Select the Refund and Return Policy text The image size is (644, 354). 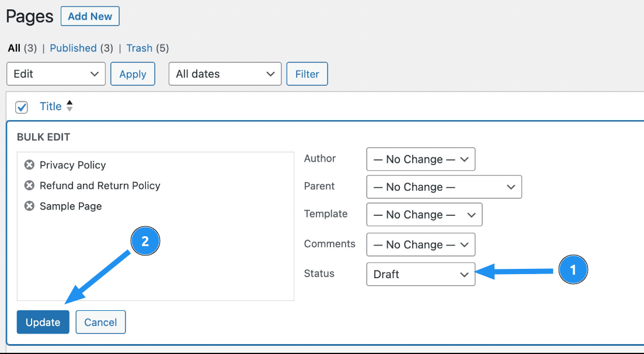[x=100, y=185]
